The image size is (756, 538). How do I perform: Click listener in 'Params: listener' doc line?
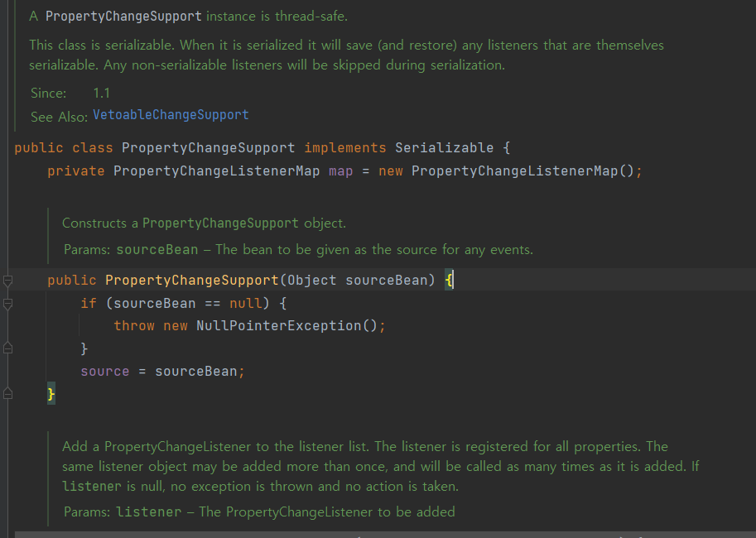tap(149, 512)
